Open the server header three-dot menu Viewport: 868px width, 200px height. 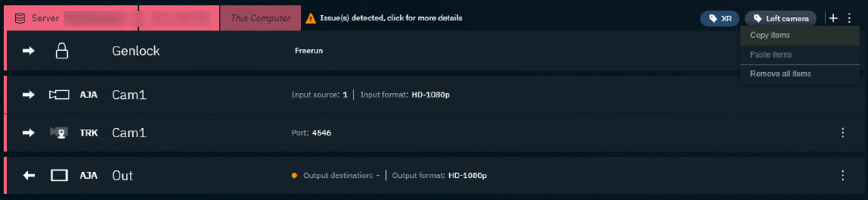click(x=849, y=18)
